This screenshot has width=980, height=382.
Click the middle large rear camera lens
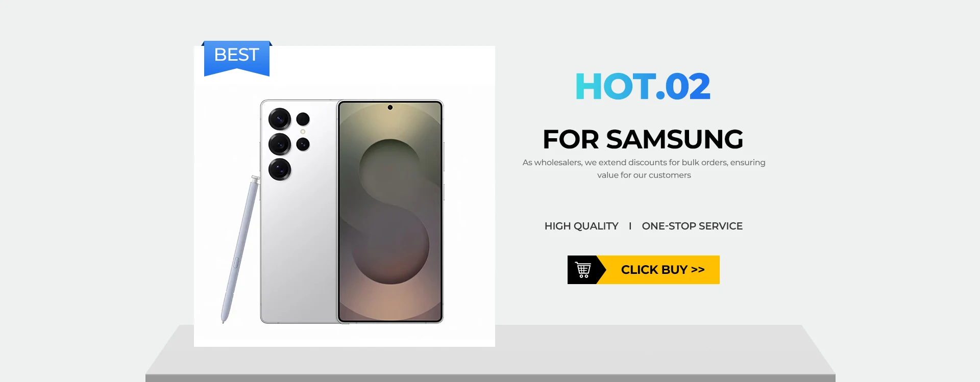click(x=280, y=144)
